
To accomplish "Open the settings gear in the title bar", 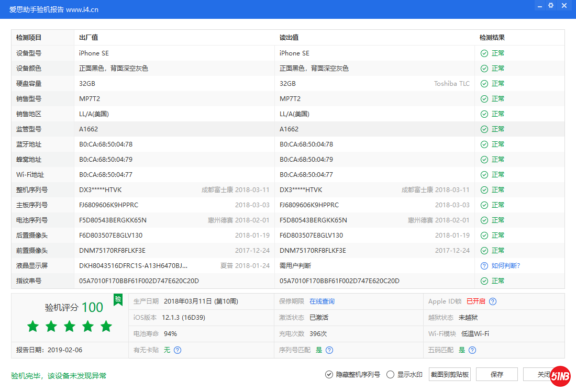I will point(550,5).
